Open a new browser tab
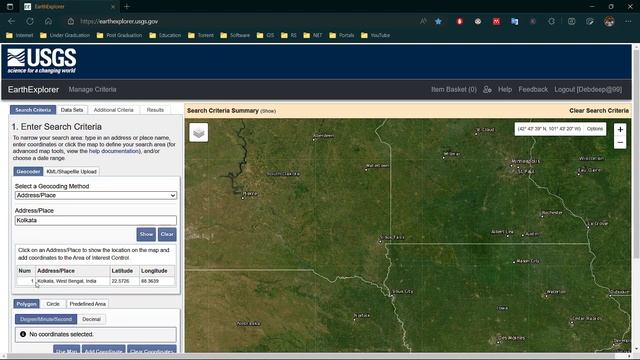Screen dimensions: 640x360 [127, 7]
